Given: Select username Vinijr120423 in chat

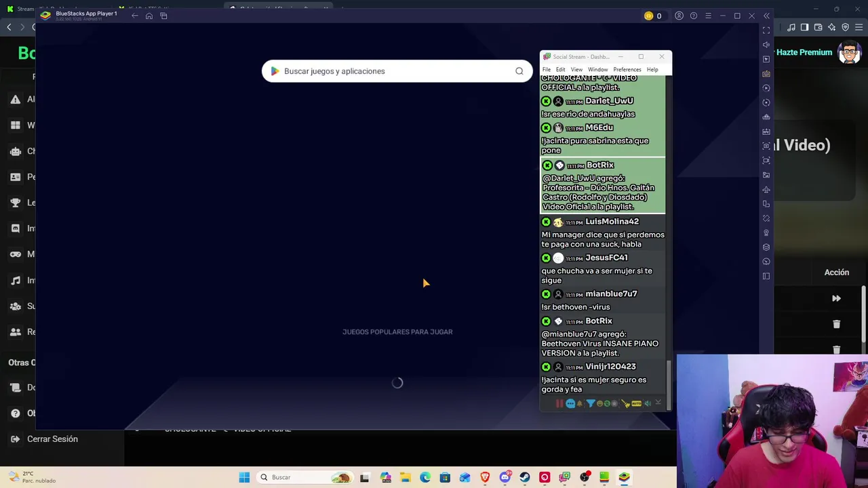Looking at the screenshot, I should click(610, 367).
